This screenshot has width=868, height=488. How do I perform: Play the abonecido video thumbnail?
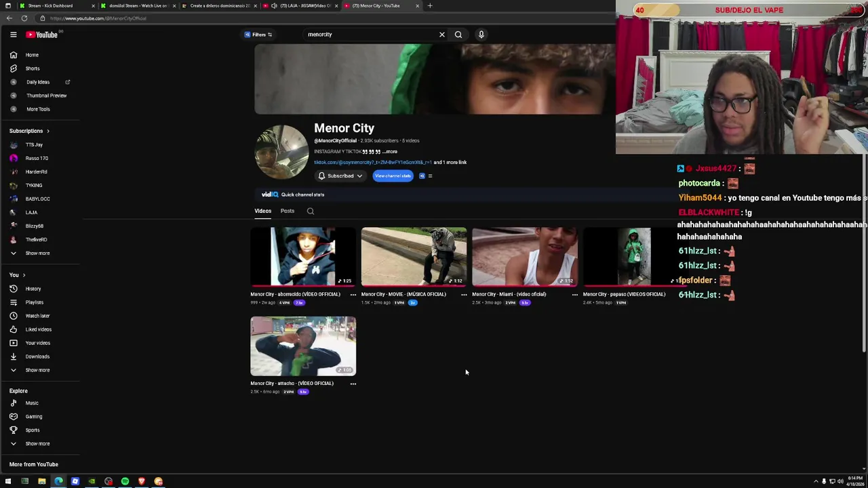303,257
